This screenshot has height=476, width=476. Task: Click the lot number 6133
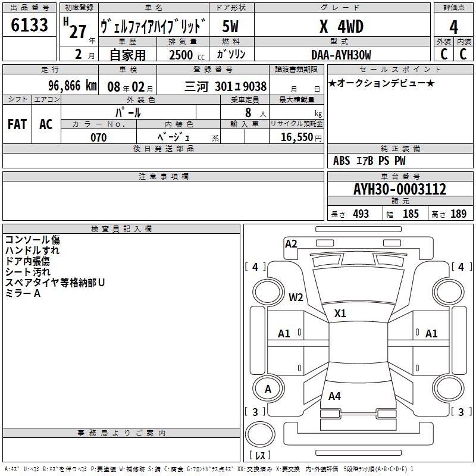click(x=29, y=25)
